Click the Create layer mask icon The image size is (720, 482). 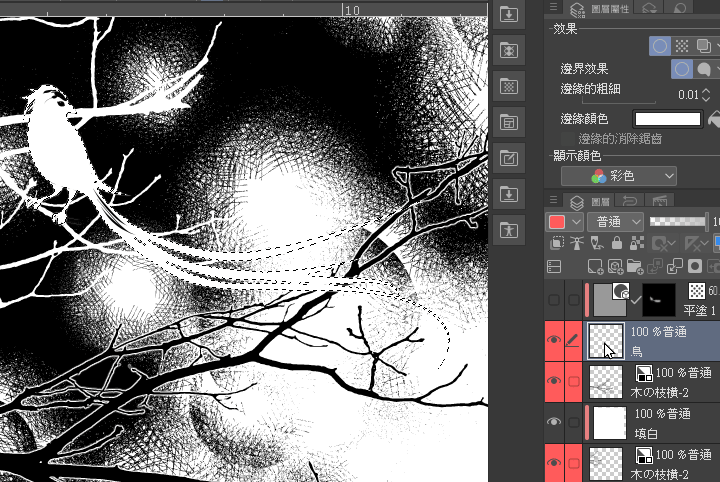pos(695,266)
